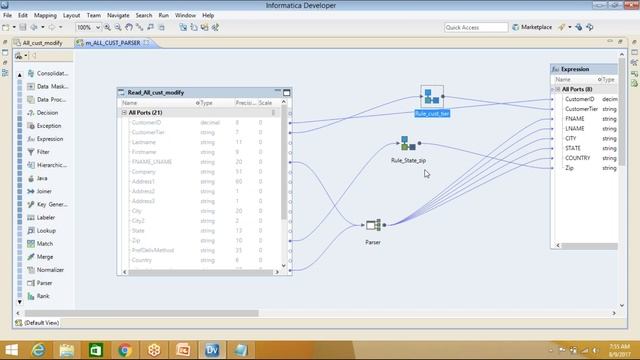Click the canvas horizontal scrollbar thumb
The width and height of the screenshot is (640, 360).
(x=141, y=313)
